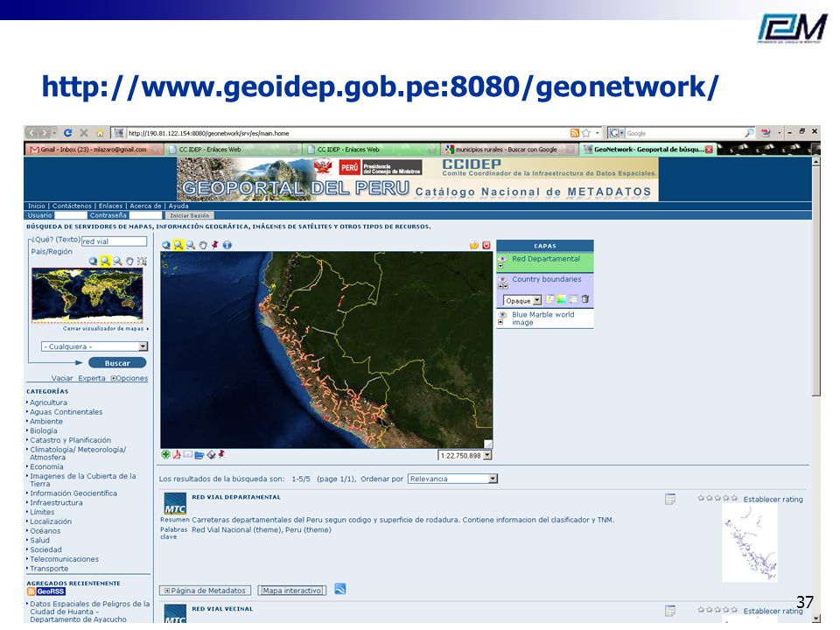Viewport: 840px width, 630px height.
Task: Go to browser Home page icon
Action: (100, 133)
